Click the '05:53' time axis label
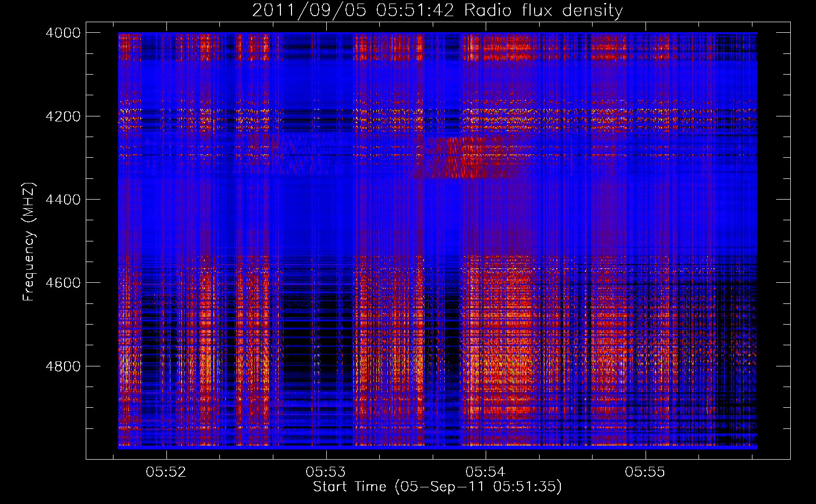Viewport: 816px width, 504px height. pyautogui.click(x=326, y=472)
